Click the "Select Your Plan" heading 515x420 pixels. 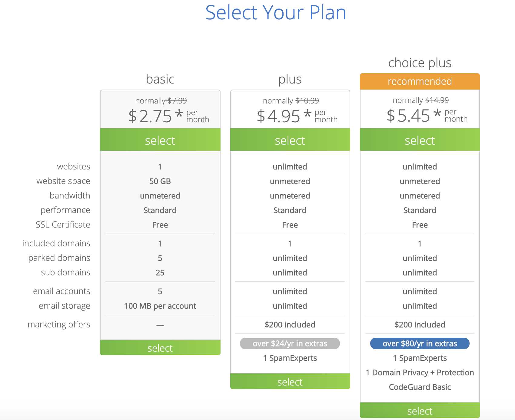coord(276,13)
